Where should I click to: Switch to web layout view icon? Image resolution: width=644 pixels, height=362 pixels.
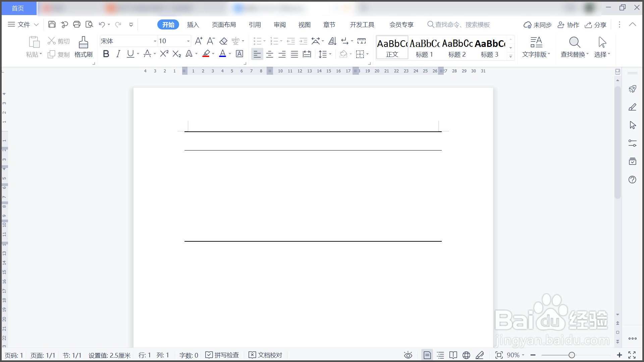[466, 355]
